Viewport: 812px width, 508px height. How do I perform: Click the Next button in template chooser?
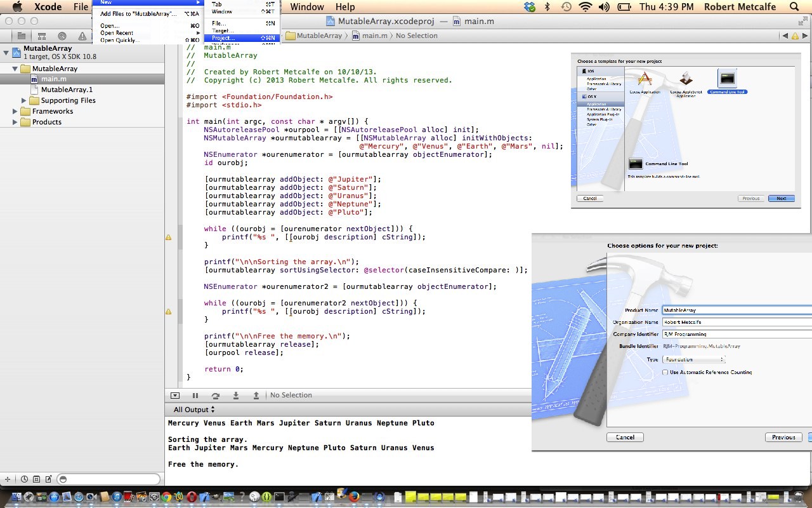coord(781,198)
